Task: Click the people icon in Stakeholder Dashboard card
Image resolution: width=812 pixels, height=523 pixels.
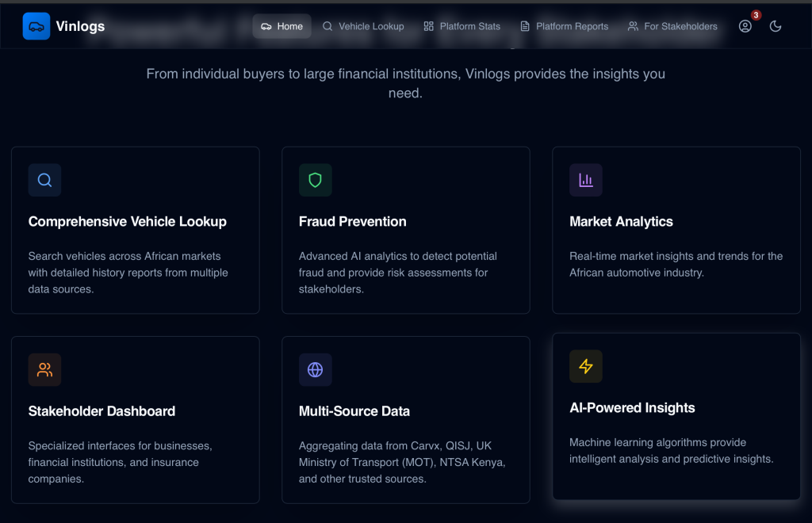Action: click(44, 369)
